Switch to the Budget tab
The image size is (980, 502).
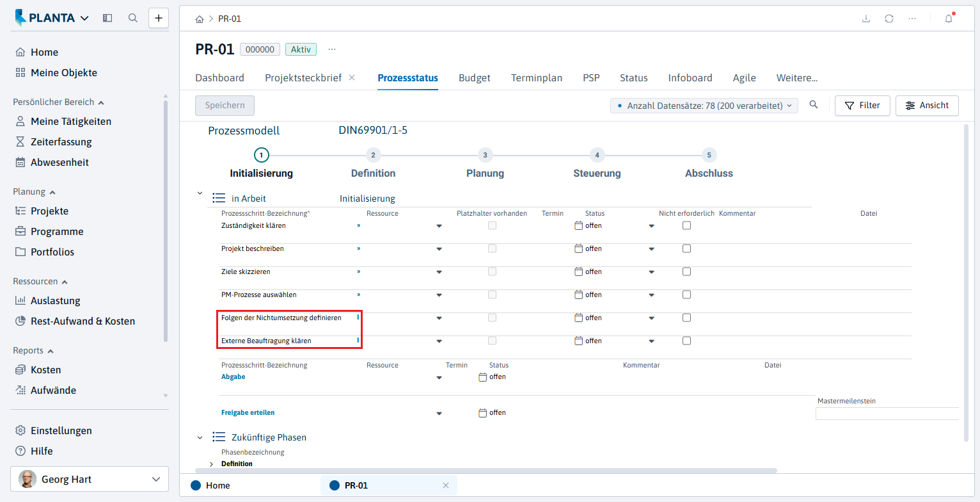pyautogui.click(x=475, y=78)
